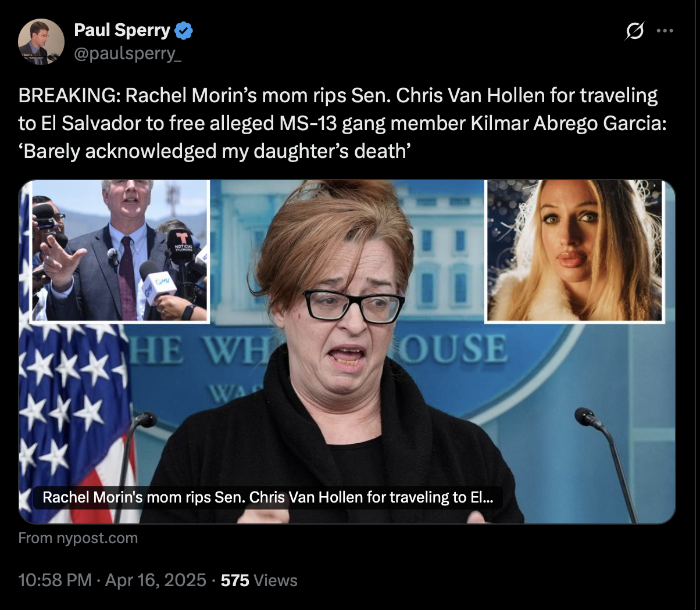Click inset photo of man speaking to reporters
Image resolution: width=700 pixels, height=610 pixels.
119,250
